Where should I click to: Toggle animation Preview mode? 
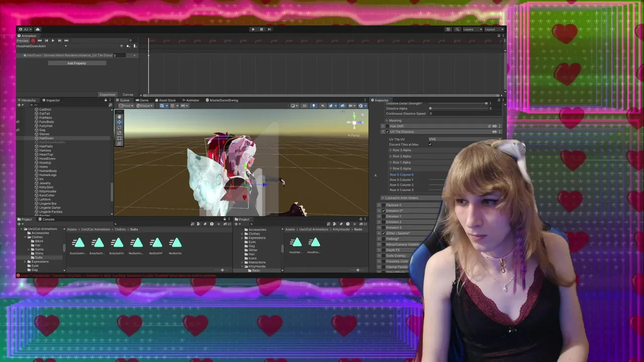(x=23, y=40)
